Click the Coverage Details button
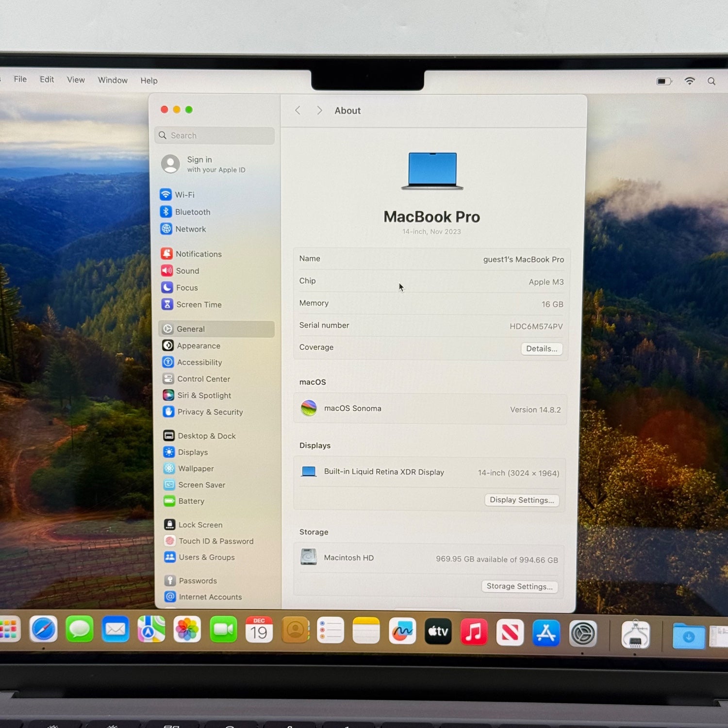The image size is (728, 728). tap(541, 349)
